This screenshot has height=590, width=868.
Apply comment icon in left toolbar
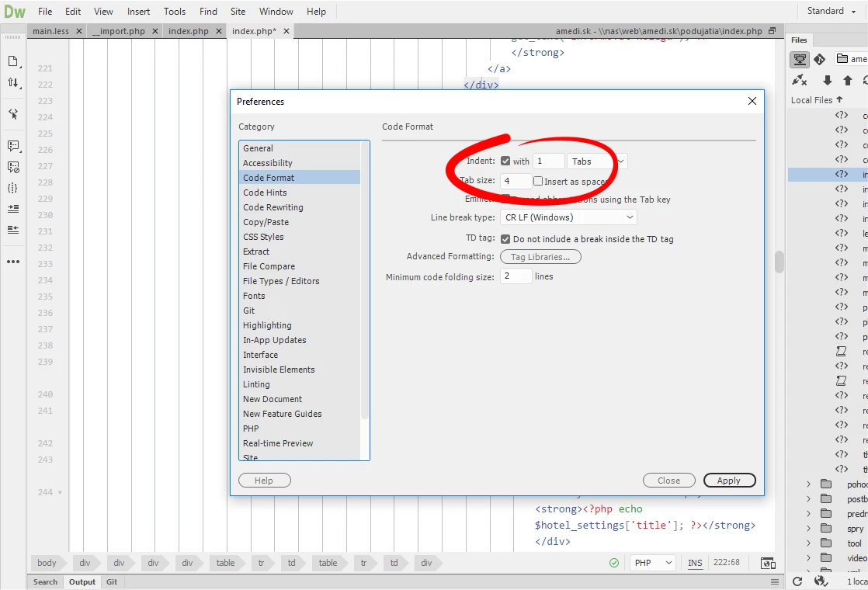13,146
